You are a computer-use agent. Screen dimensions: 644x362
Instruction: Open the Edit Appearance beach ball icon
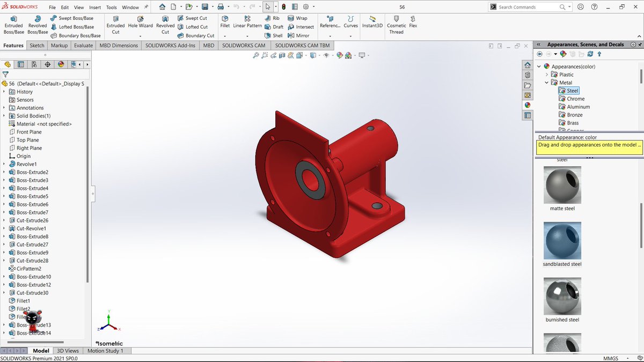tap(340, 55)
